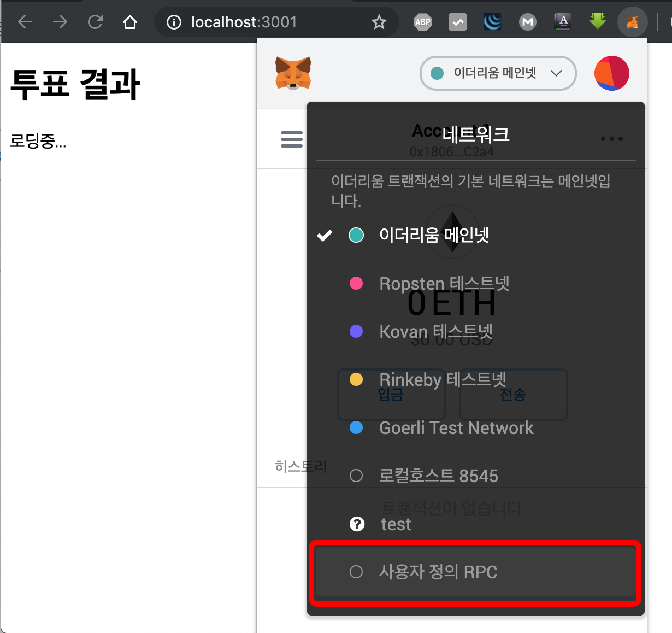672x633 pixels.
Task: Click the default network description text
Action: (471, 190)
